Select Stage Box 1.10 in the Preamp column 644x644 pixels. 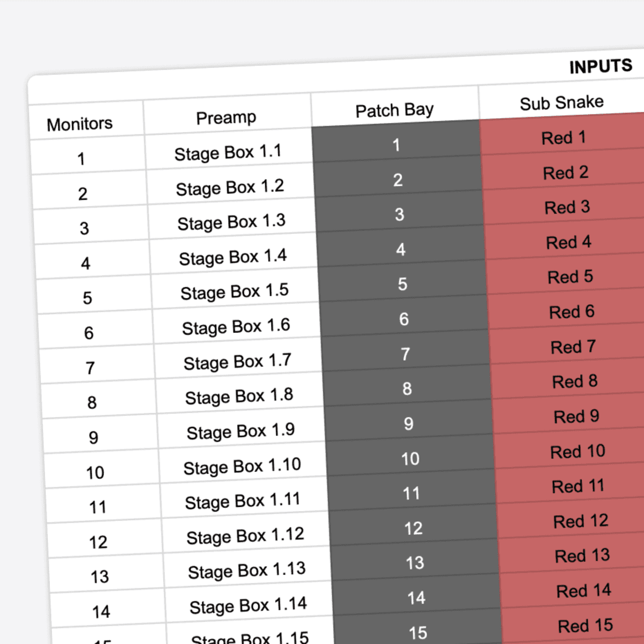(243, 465)
